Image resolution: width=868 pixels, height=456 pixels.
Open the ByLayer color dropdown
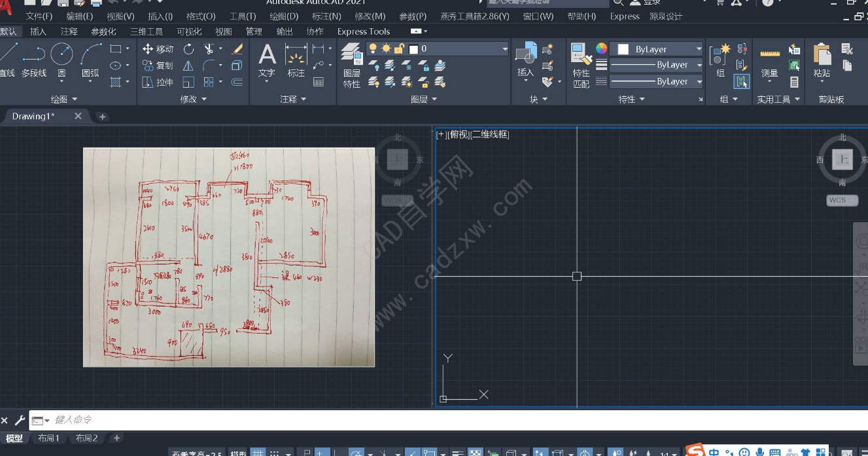pyautogui.click(x=656, y=49)
